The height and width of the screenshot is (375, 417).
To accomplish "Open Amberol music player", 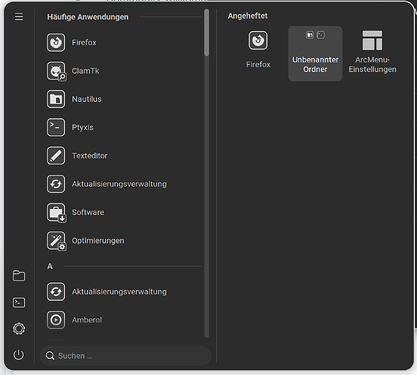I will (122, 320).
